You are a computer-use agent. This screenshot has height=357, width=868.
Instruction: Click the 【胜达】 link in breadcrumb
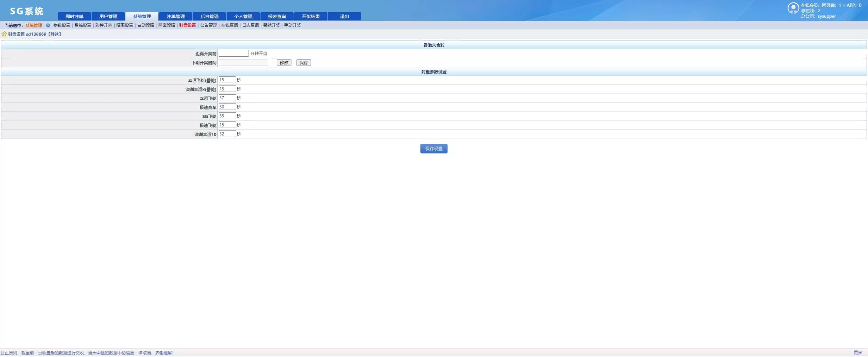pos(55,34)
